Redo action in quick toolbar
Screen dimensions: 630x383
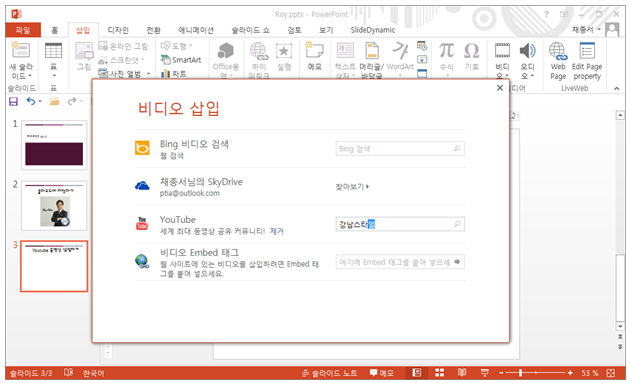(x=72, y=101)
